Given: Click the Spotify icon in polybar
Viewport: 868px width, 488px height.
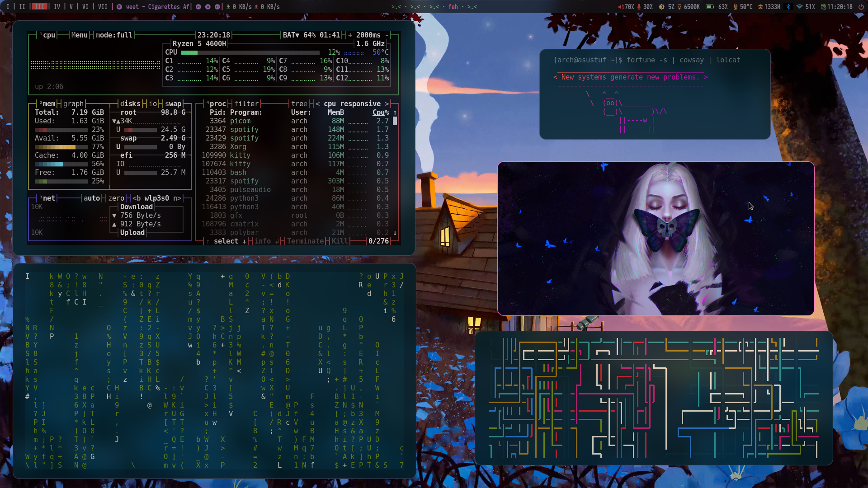Looking at the screenshot, I should [x=119, y=7].
